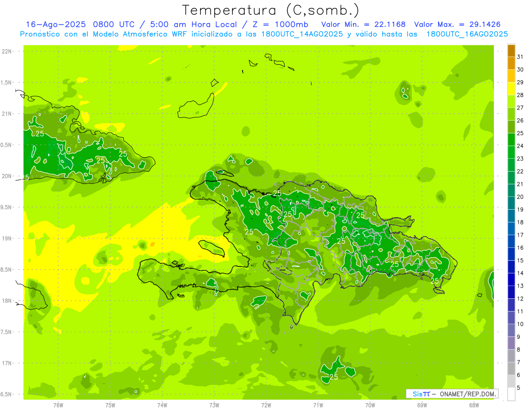Click the '73W' longitude axis label
Screen dimensions: 532x411
pyautogui.click(x=214, y=405)
